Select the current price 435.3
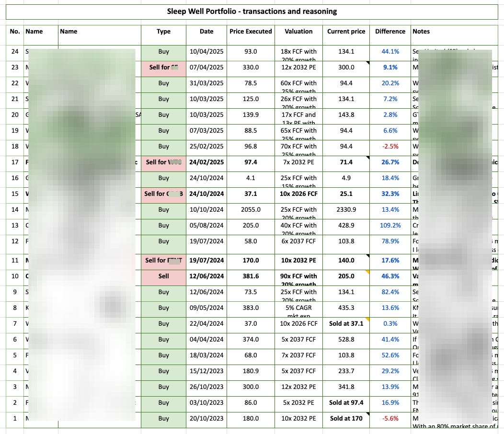Viewport: 504px width, 434px height. (346, 309)
